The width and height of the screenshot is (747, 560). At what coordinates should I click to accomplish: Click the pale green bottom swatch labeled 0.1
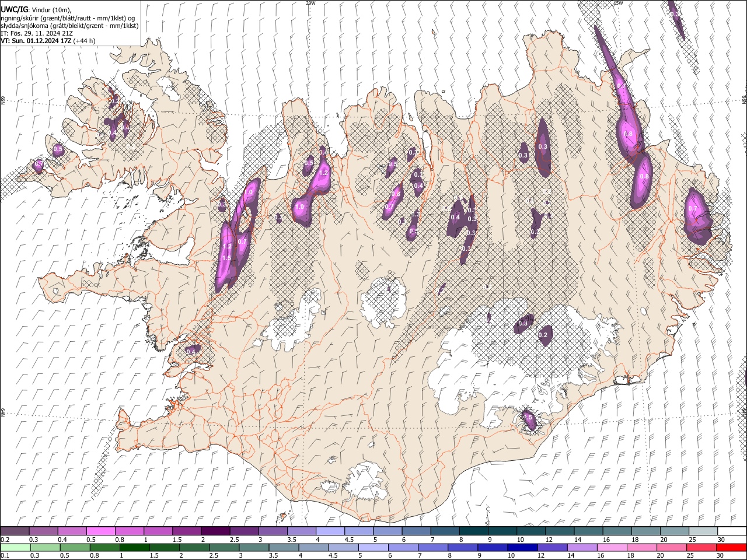[15, 547]
